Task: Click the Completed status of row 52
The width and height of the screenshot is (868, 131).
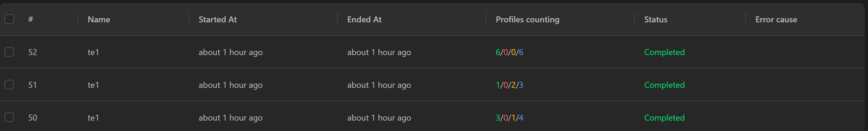Action: [x=664, y=52]
